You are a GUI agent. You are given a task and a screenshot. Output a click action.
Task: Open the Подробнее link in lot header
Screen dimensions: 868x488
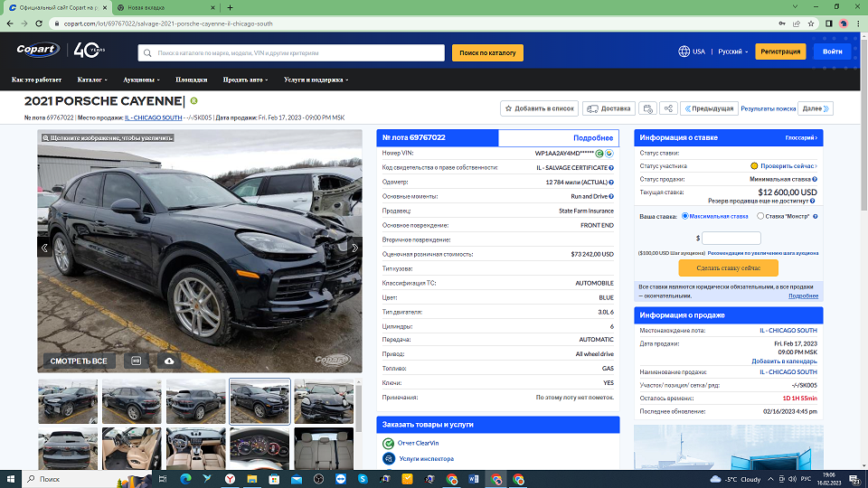[593, 137]
